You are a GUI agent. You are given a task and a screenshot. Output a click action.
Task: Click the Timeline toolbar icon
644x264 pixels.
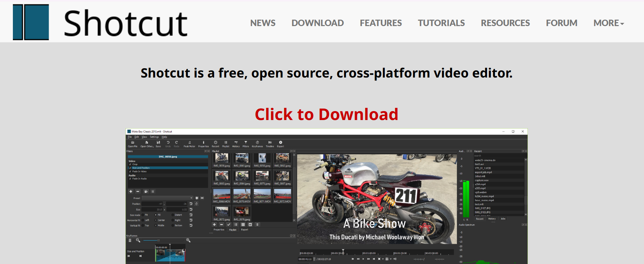tap(270, 144)
